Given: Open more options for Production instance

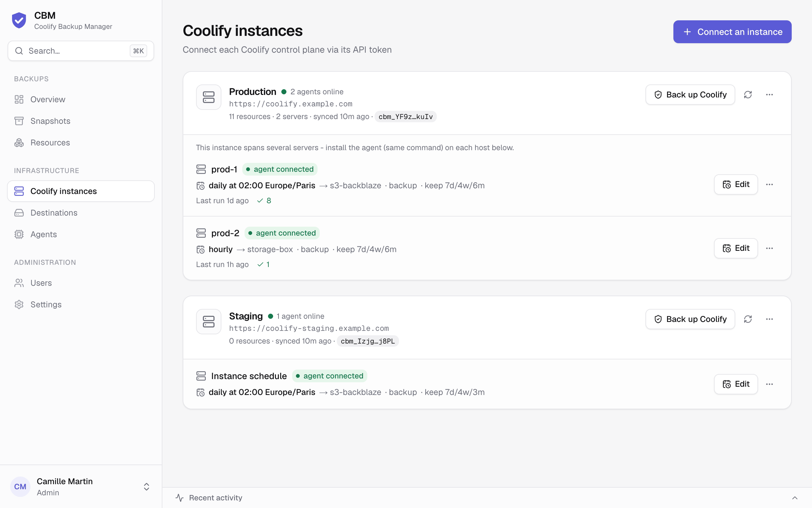Looking at the screenshot, I should (769, 95).
